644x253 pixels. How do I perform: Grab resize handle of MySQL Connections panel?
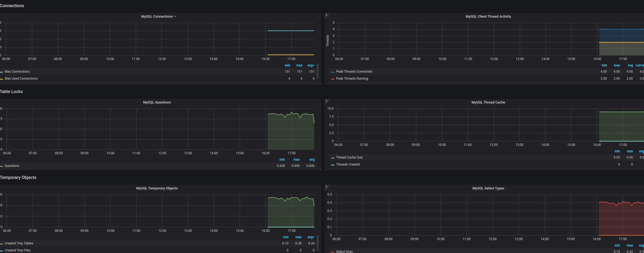click(x=320, y=83)
